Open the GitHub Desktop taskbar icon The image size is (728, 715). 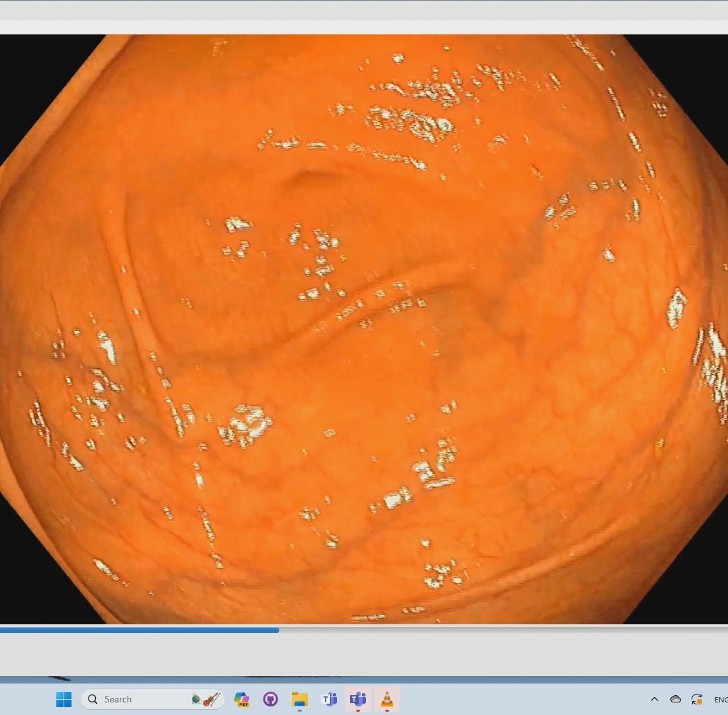270,699
